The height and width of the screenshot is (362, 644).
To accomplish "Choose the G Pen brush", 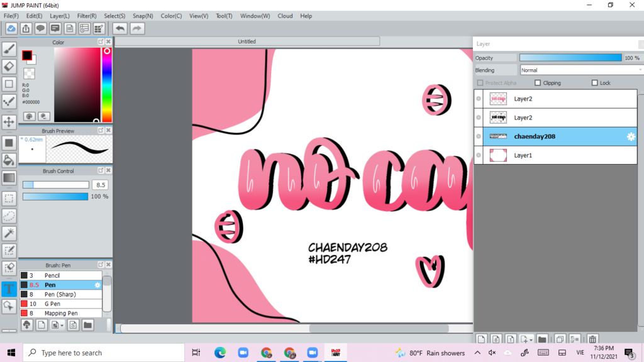I will coord(61,304).
